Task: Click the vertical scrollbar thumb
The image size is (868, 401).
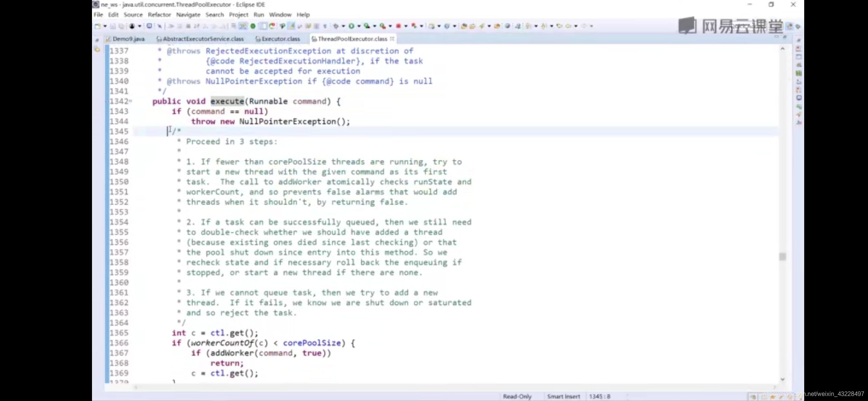Action: point(782,257)
